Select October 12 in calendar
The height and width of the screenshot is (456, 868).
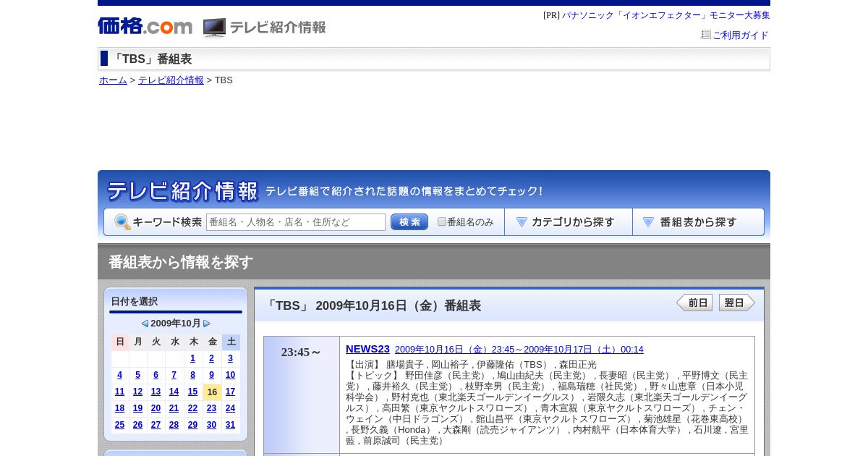tap(138, 392)
